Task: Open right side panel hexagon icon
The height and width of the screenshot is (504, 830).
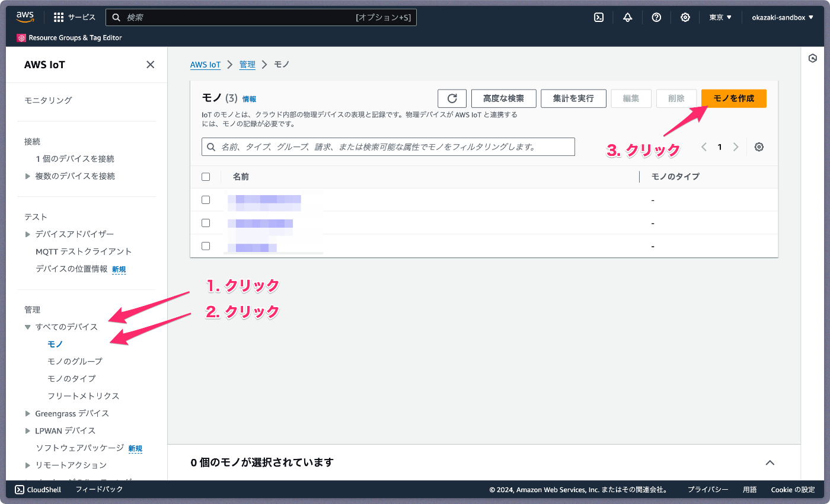Action: click(813, 58)
